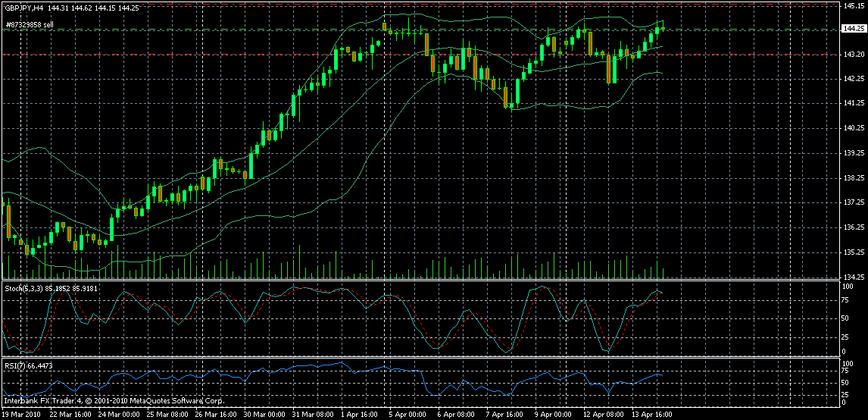Click the latest candlestick at chart's right edge
The image size is (868, 420).
click(x=663, y=28)
